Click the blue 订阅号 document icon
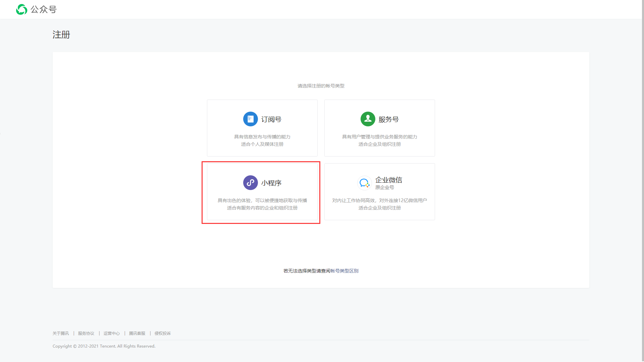Image resolution: width=644 pixels, height=362 pixels. (x=250, y=119)
